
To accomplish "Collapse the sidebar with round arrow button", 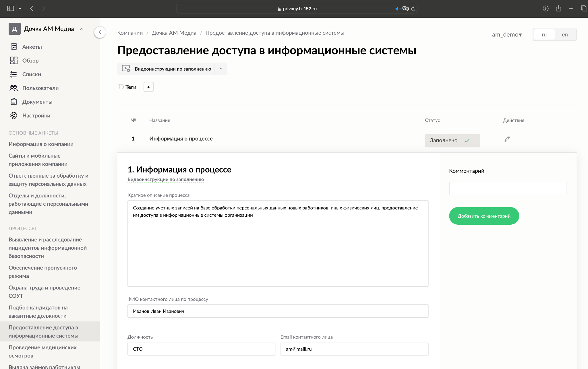I will coord(100,32).
